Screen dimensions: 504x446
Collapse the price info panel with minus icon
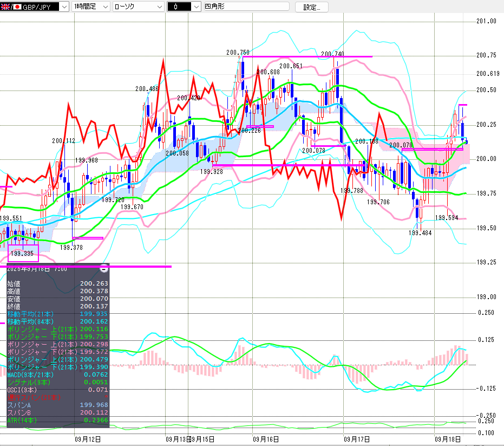pyautogui.click(x=103, y=269)
